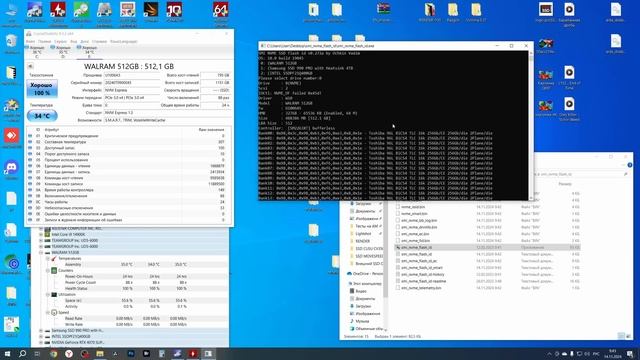Expand the Samsung SSD 990 PRO tree node
The image size is (640, 360).
point(41,331)
